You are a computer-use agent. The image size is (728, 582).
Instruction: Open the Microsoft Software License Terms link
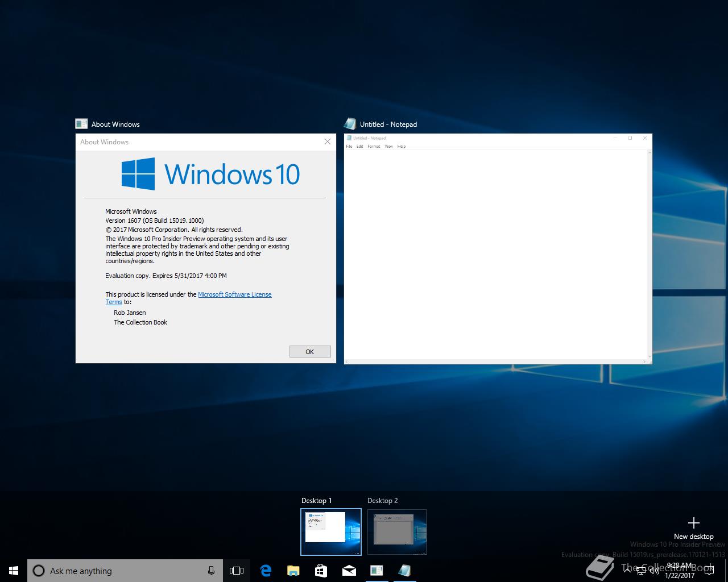(x=234, y=294)
